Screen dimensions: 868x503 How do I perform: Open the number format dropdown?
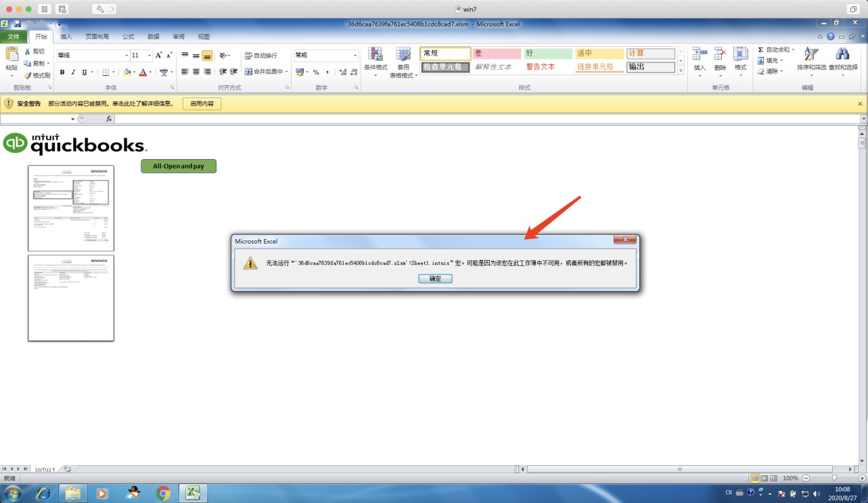[x=355, y=56]
